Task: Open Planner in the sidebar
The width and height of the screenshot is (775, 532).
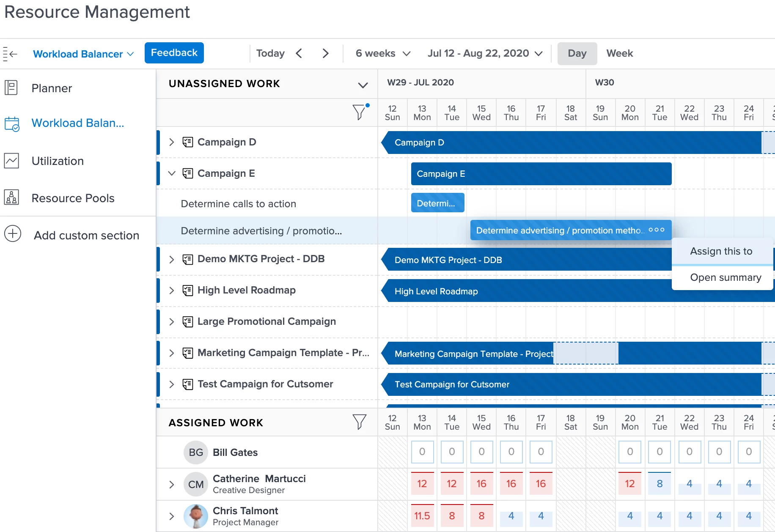Action: click(52, 88)
